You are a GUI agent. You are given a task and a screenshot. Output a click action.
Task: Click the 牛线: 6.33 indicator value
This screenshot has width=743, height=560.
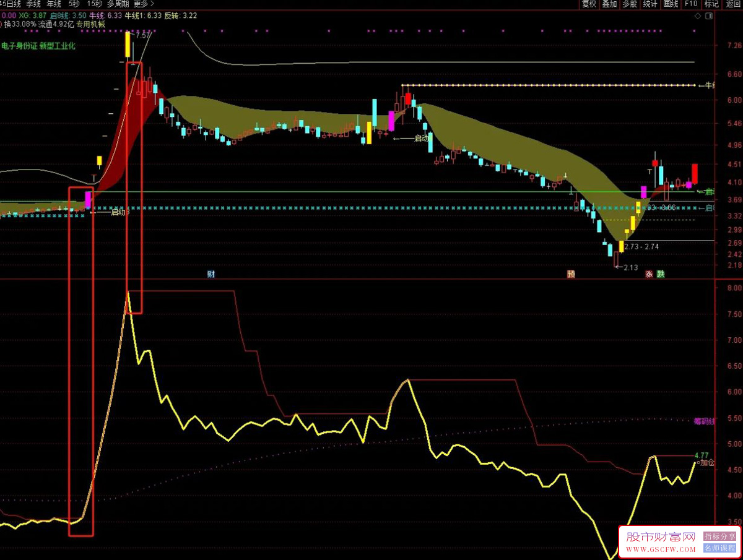tap(106, 15)
